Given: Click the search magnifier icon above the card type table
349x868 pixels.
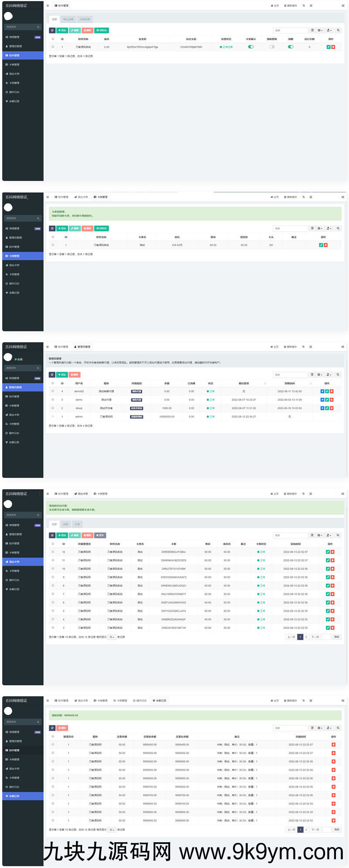Looking at the screenshot, I should click(338, 228).
